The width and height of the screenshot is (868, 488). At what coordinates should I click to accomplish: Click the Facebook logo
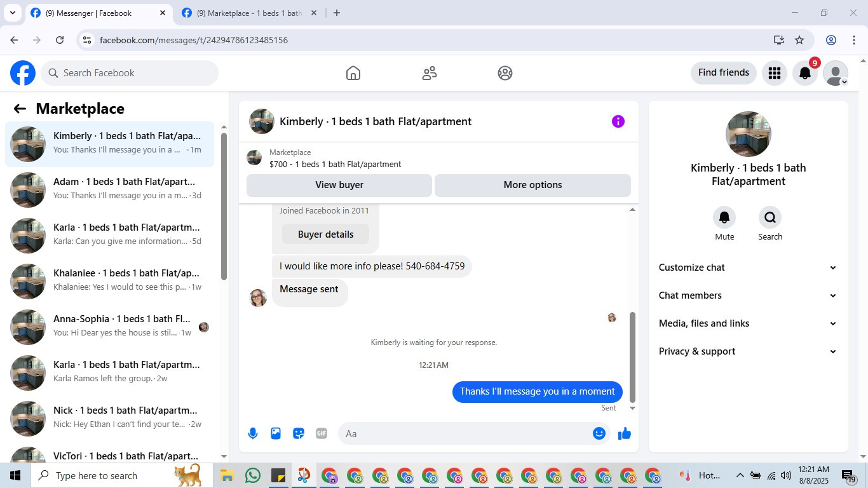point(23,73)
